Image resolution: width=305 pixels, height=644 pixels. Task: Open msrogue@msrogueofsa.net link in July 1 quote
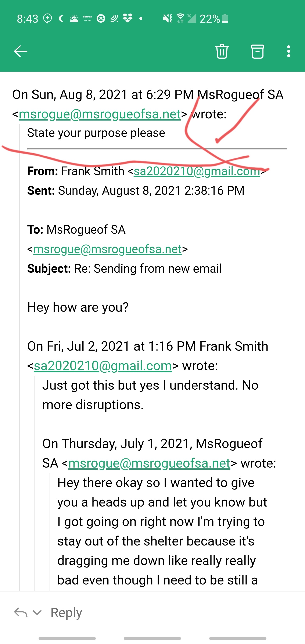pos(149,463)
